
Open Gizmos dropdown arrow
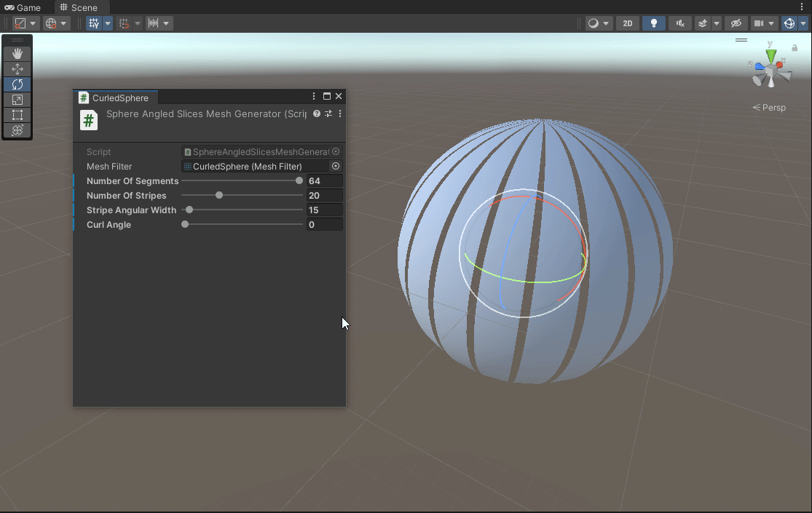tap(803, 23)
